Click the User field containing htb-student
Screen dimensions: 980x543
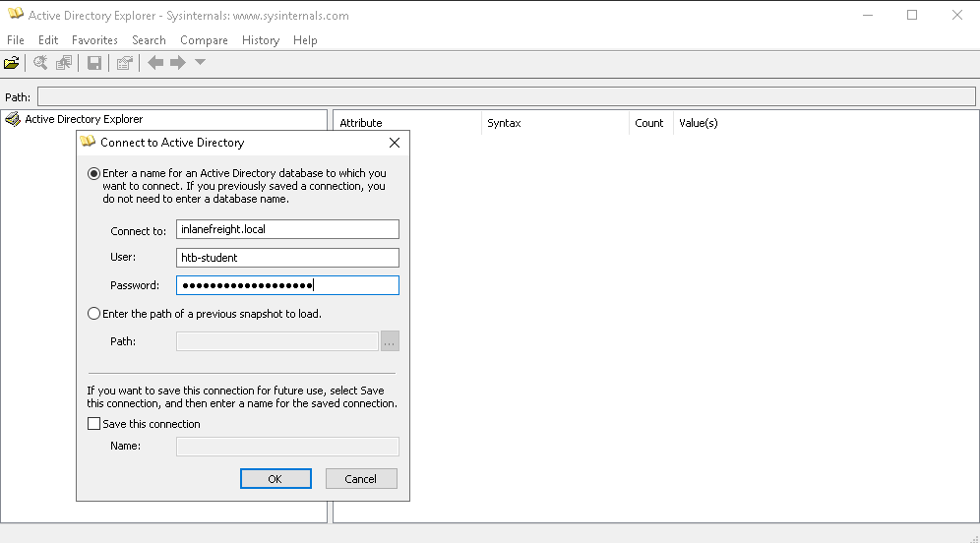287,258
